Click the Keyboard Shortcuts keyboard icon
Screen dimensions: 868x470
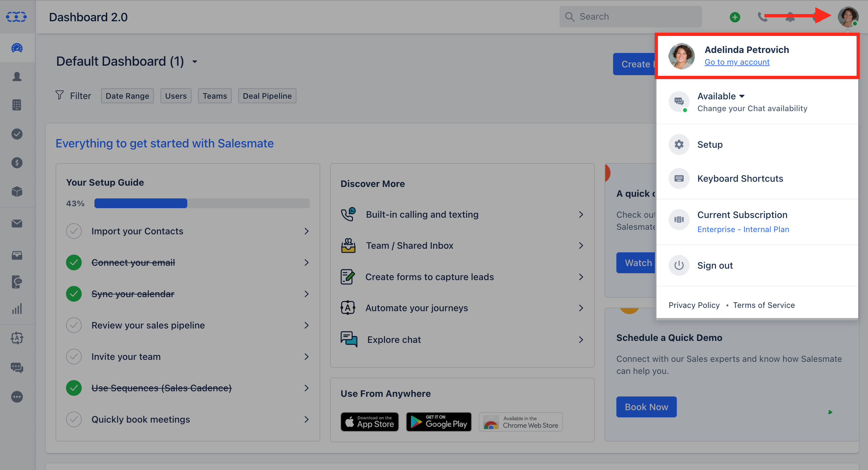pyautogui.click(x=679, y=178)
